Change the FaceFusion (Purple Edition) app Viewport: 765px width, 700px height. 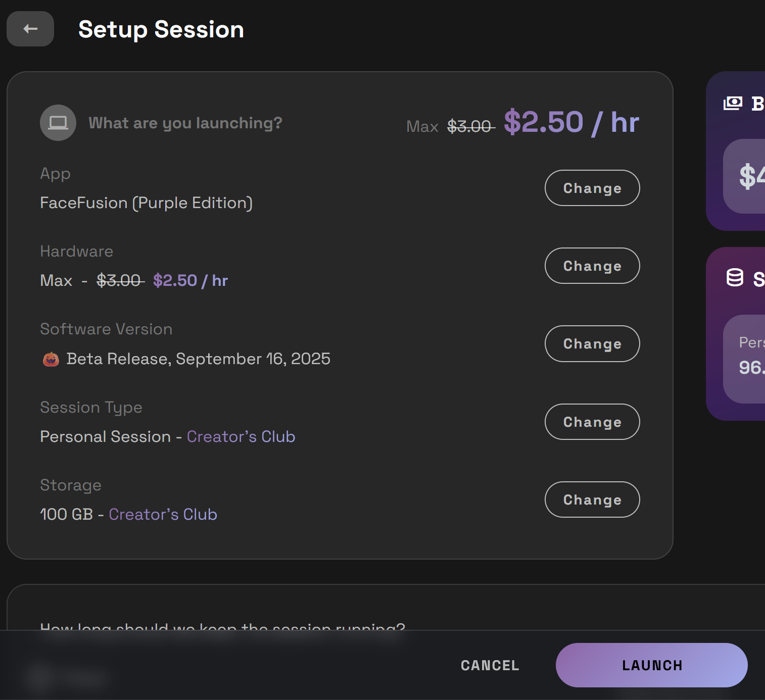click(x=592, y=188)
